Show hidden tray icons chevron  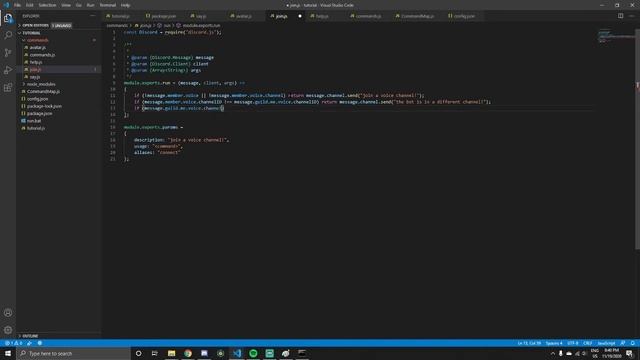tap(553, 353)
